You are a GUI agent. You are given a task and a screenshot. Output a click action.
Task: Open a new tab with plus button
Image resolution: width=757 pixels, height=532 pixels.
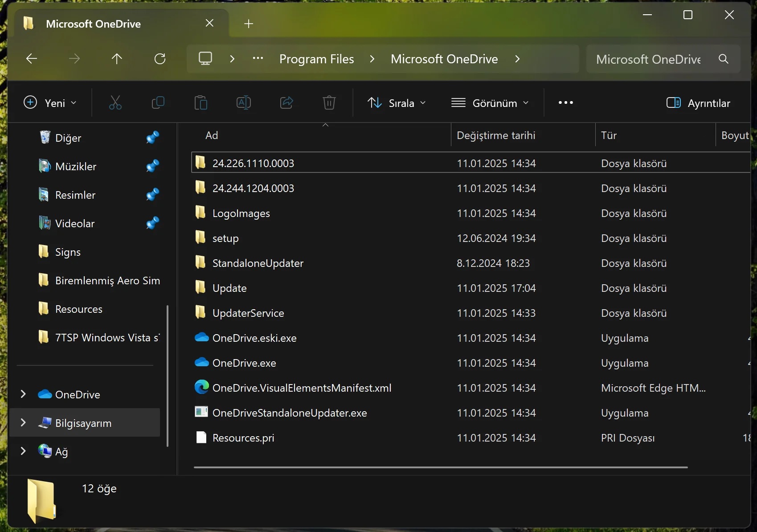coord(249,24)
